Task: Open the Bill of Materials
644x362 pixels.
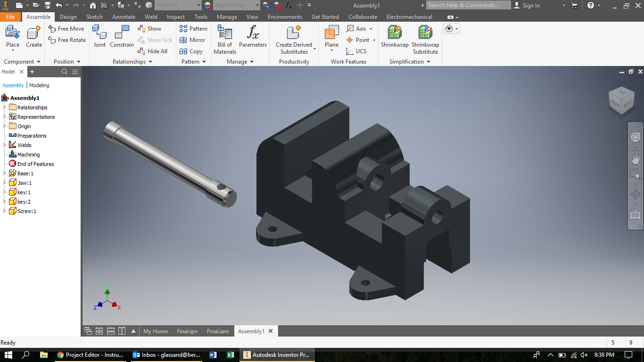Action: tap(225, 40)
